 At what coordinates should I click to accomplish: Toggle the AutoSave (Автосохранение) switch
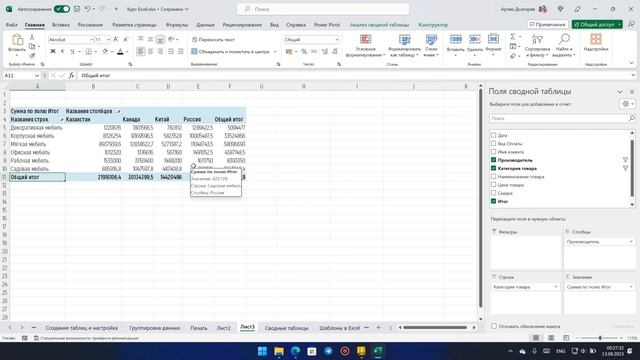[x=62, y=9]
